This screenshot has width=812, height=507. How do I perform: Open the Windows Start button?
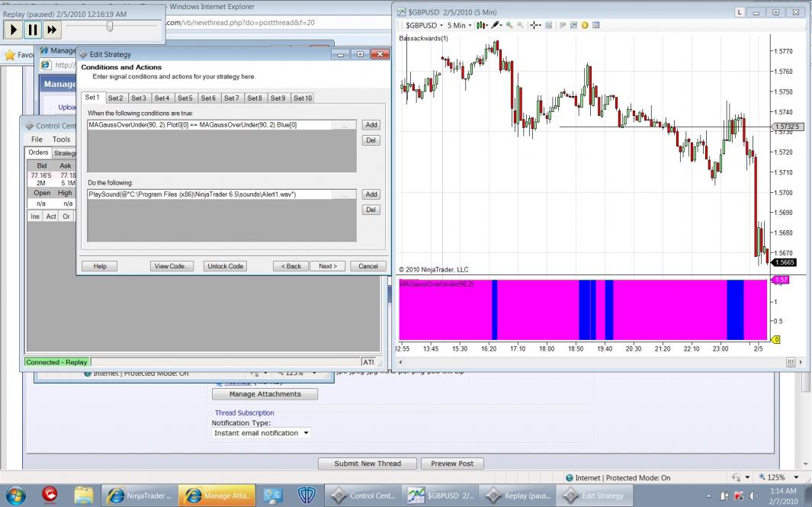(x=15, y=496)
